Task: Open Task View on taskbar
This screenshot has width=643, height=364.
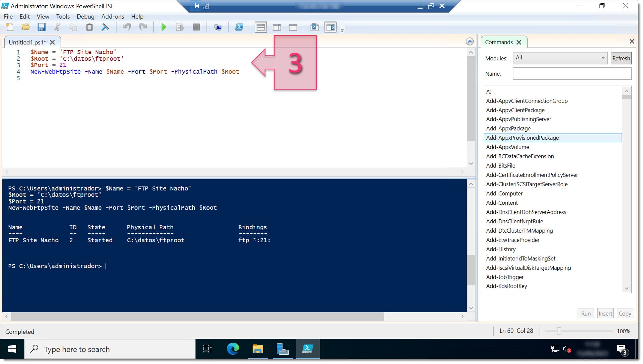Action: [207, 349]
